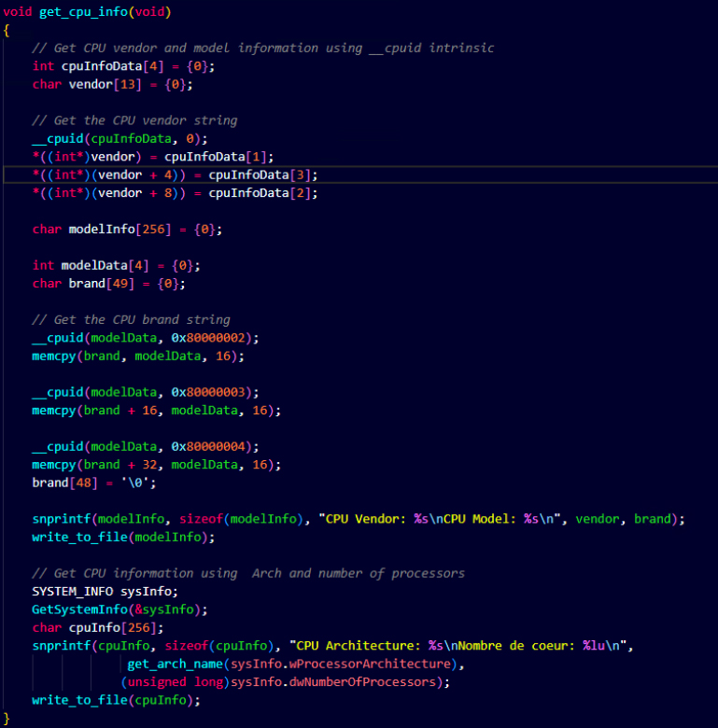Click the __cpuid call with 0x80000003
Viewport: 718px width, 728px height.
pos(146,392)
